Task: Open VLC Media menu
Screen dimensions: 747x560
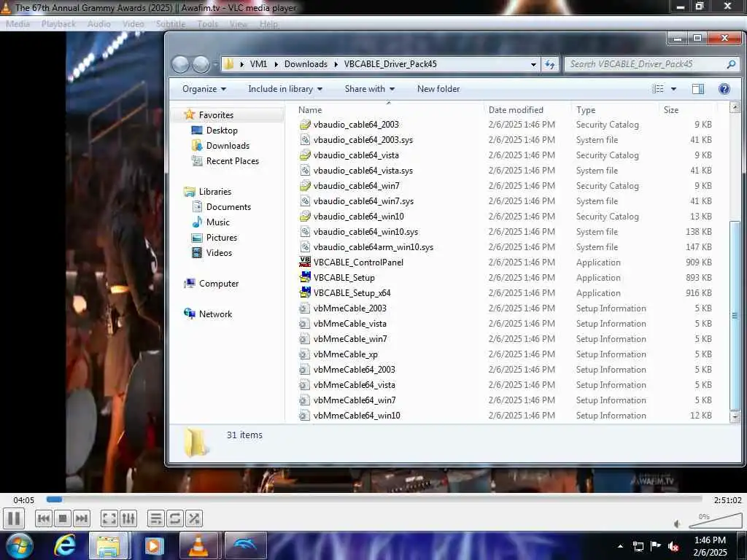Action: (x=18, y=24)
